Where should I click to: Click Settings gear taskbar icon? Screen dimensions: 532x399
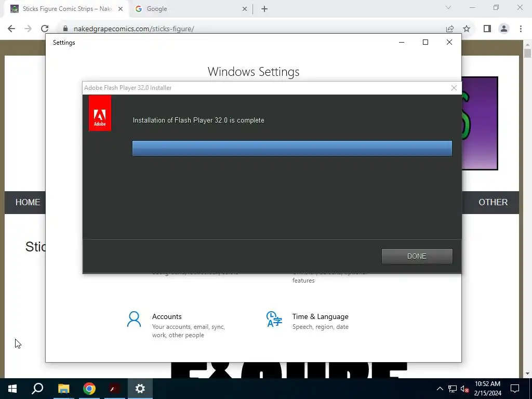[x=140, y=389]
